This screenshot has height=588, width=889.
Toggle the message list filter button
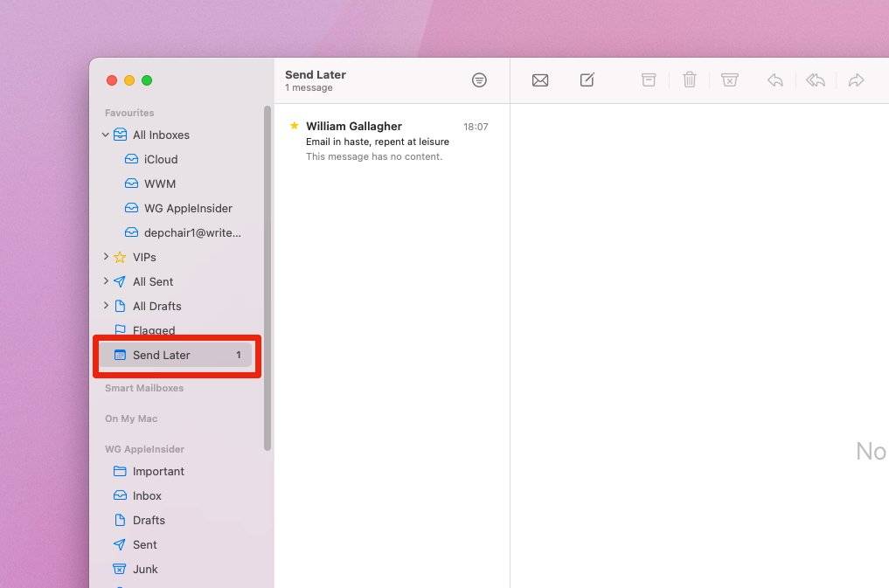coord(479,80)
